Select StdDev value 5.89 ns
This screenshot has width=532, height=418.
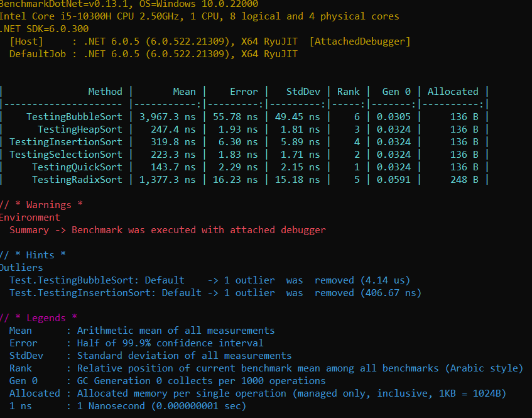[300, 142]
